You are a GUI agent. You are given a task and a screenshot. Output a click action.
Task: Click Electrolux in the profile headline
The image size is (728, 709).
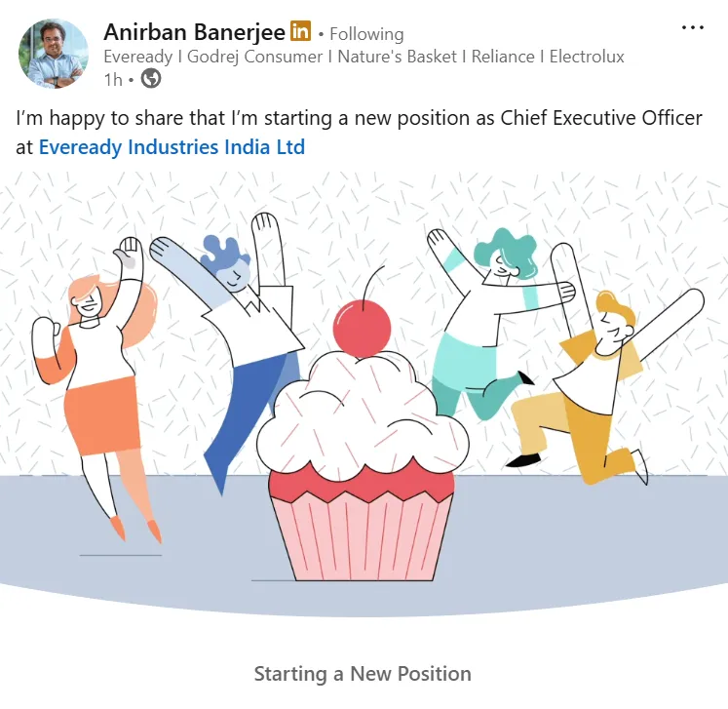coord(587,57)
